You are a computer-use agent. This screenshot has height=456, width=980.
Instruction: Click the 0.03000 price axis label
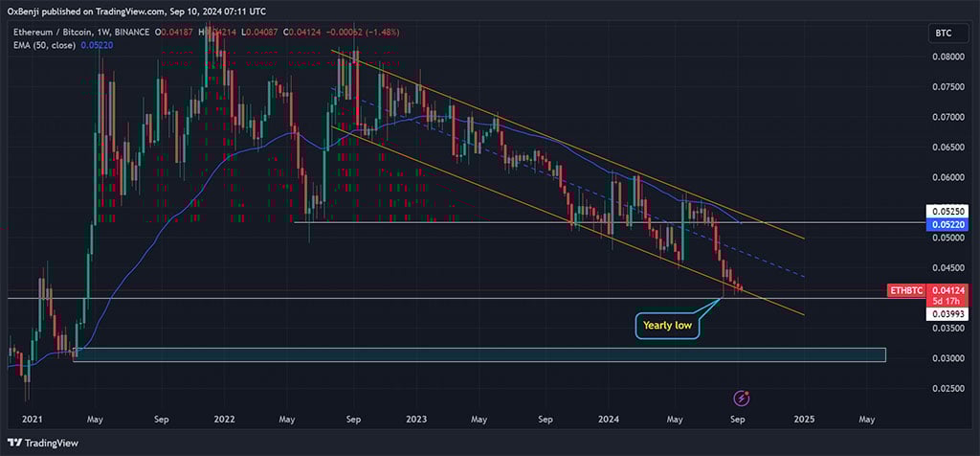coord(947,358)
